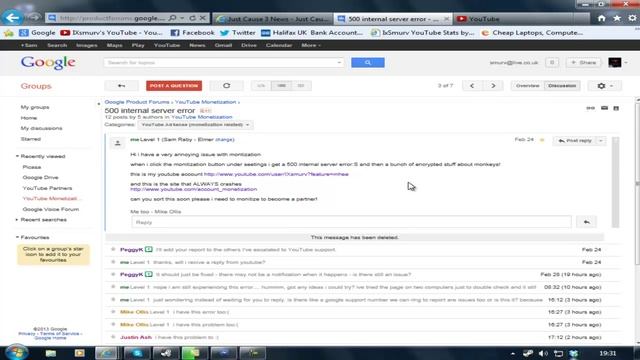
Task: Click the poster avatar icon
Action: point(118,143)
